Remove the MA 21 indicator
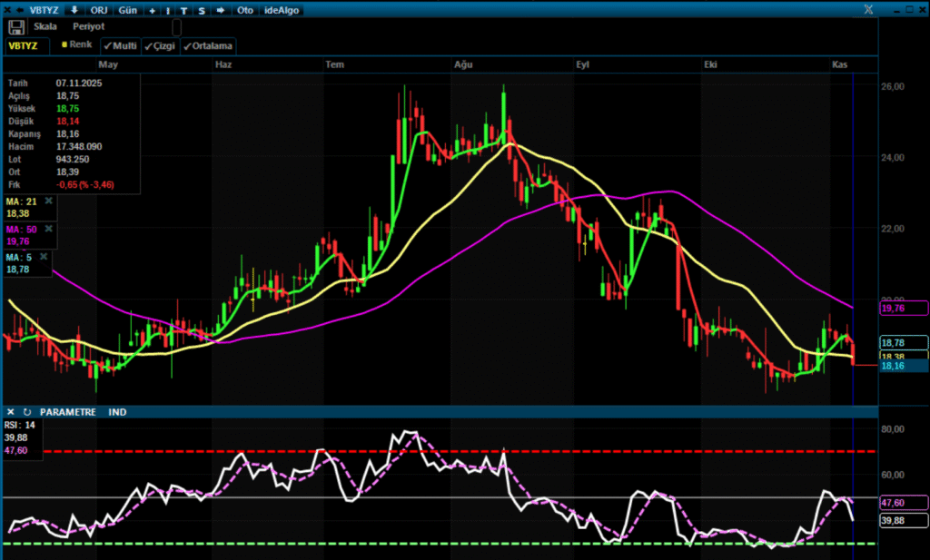Viewport: 930px width, 560px height. 49,201
